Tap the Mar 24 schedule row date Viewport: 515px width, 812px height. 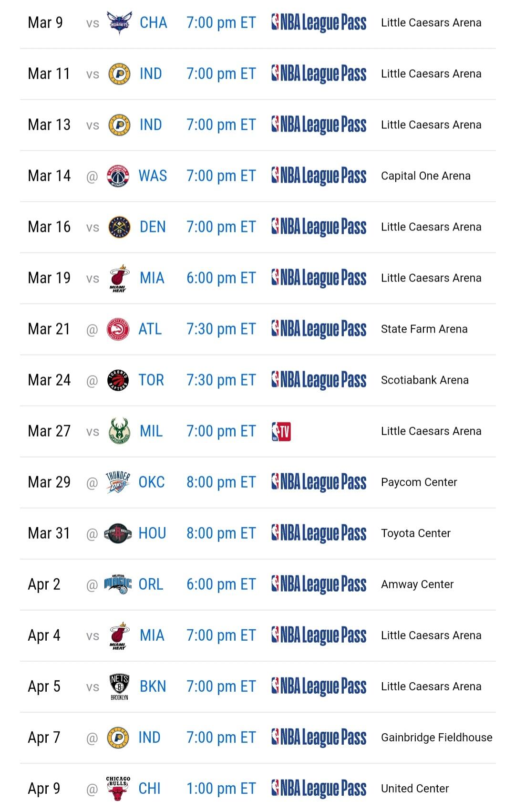click(49, 380)
